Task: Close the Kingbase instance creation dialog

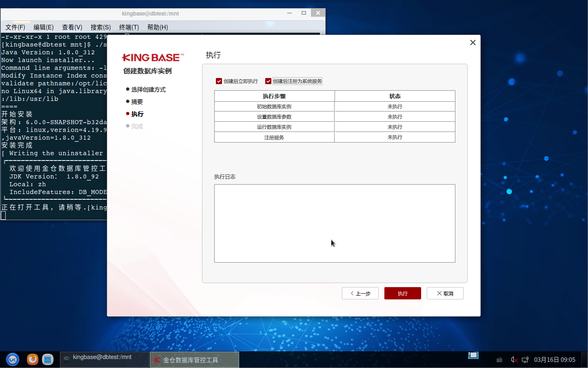Action: 473,42
